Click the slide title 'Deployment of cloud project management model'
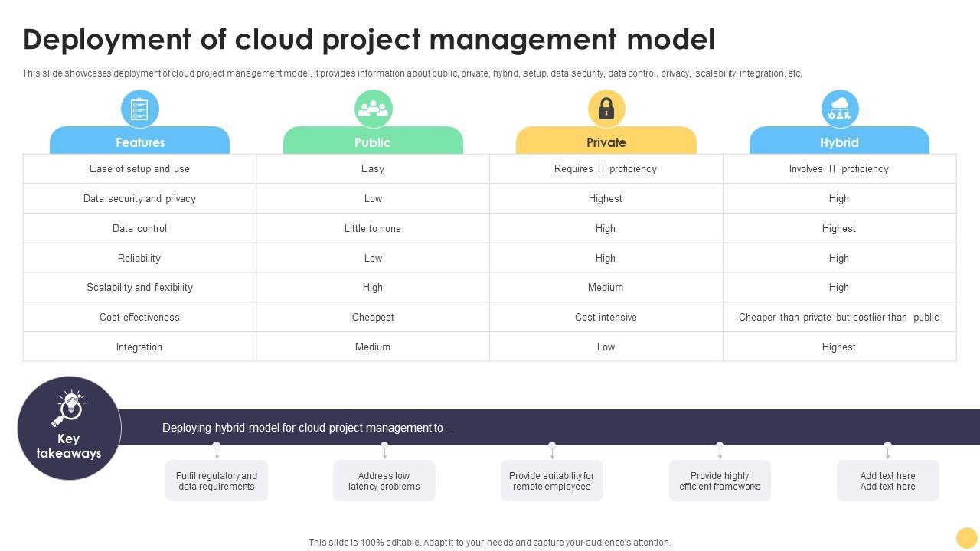Viewport: 980px width, 551px height. point(369,40)
